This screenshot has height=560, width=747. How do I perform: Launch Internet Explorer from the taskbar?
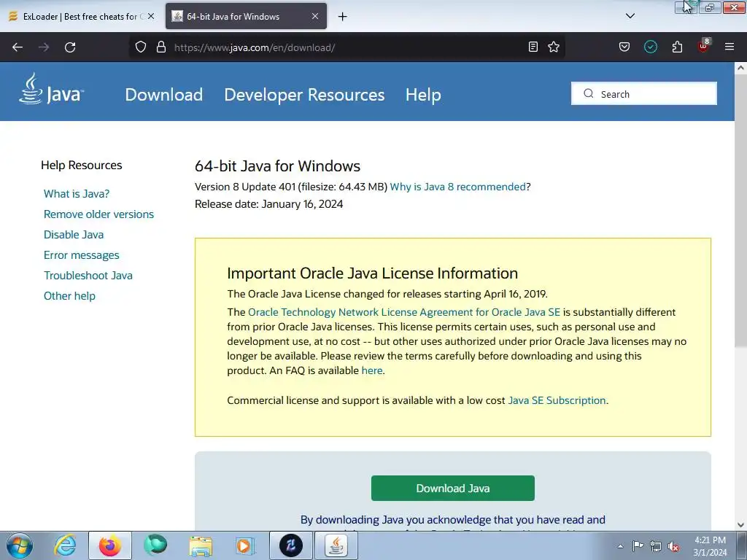65,545
